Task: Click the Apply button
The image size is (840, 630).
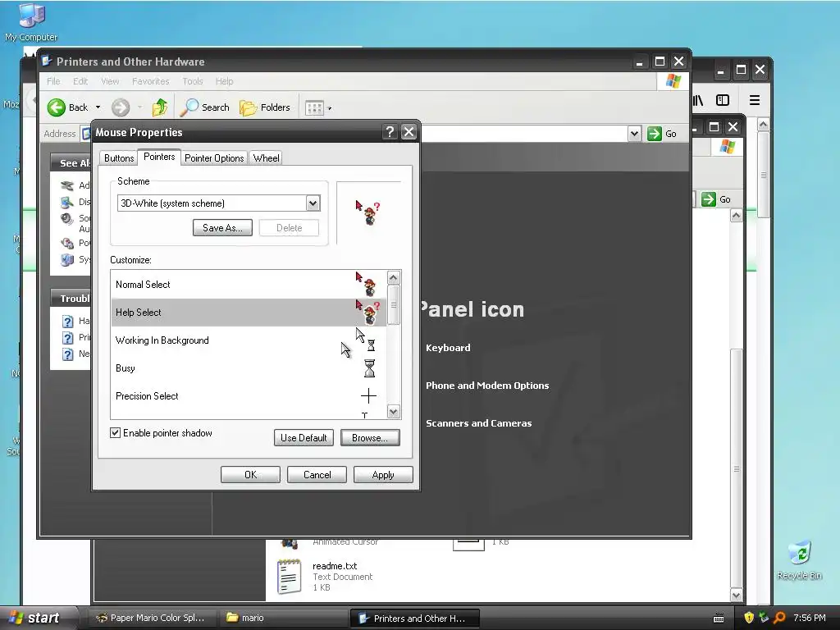Action: tap(383, 475)
